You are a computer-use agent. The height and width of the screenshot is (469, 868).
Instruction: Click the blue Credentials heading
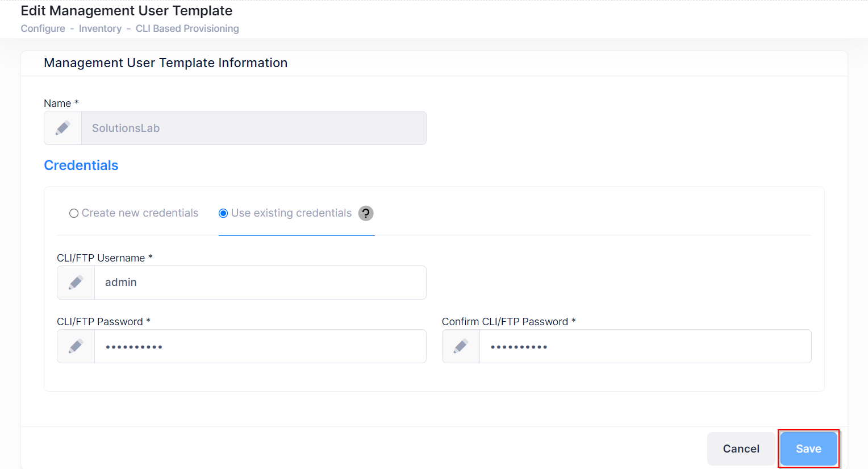pyautogui.click(x=81, y=165)
